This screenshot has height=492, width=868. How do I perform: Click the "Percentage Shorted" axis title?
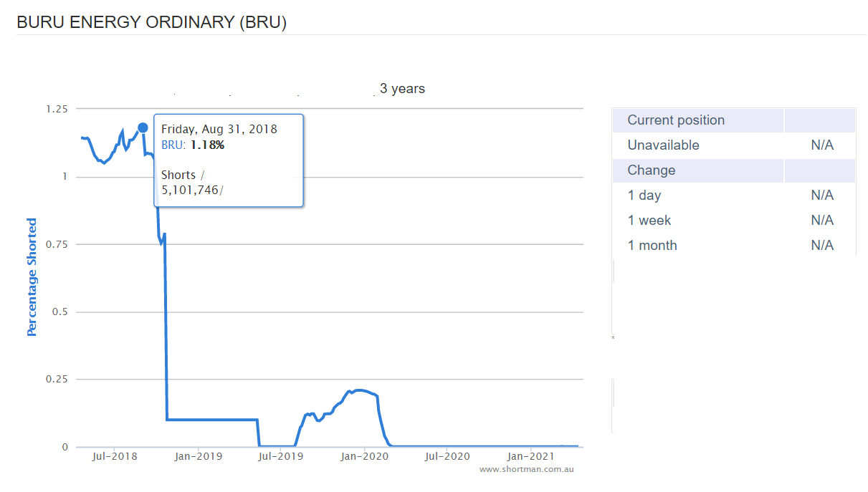[x=32, y=277]
